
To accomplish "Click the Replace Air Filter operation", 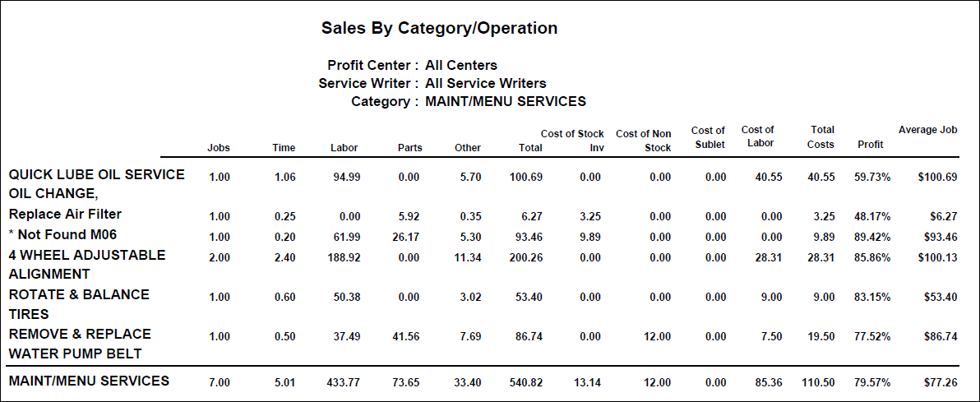I will tap(65, 215).
